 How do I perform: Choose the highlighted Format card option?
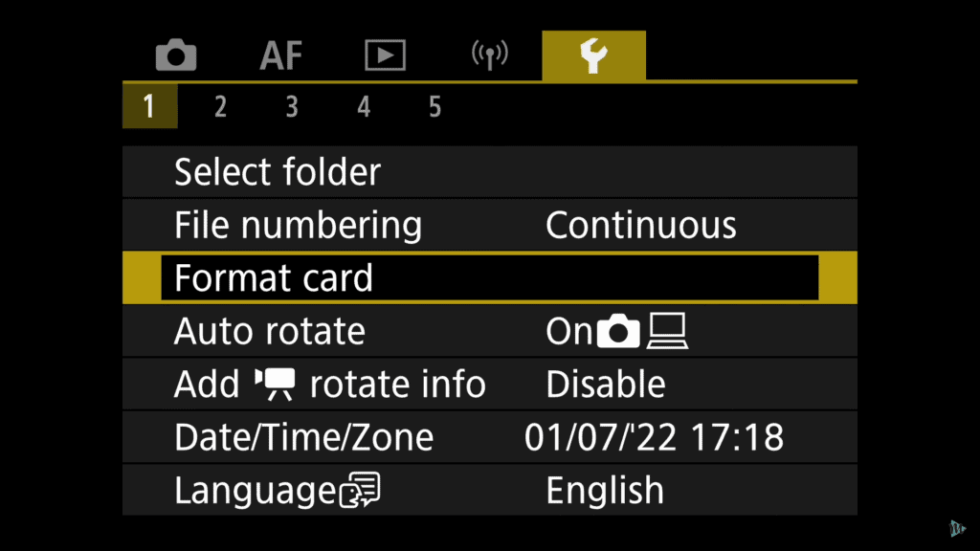[x=490, y=278]
